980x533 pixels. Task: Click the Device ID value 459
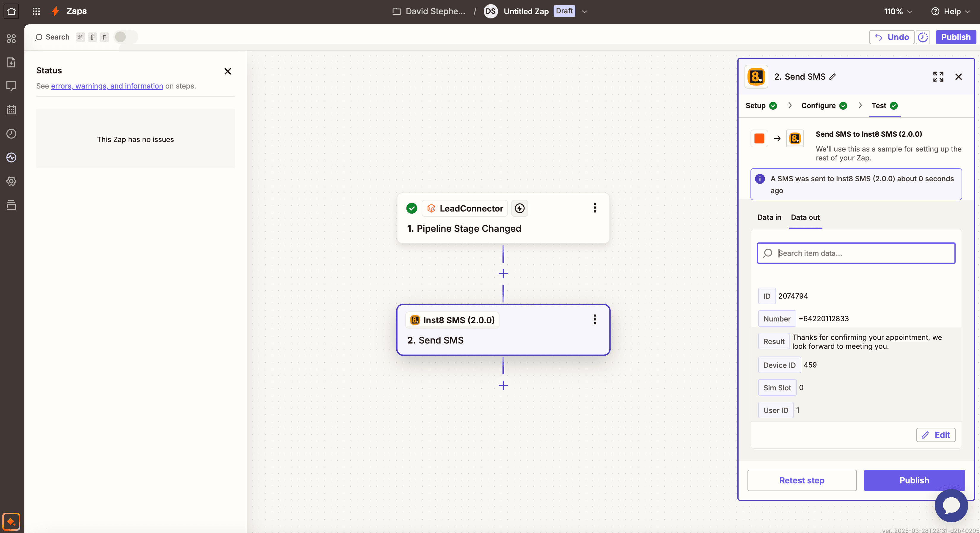click(810, 365)
